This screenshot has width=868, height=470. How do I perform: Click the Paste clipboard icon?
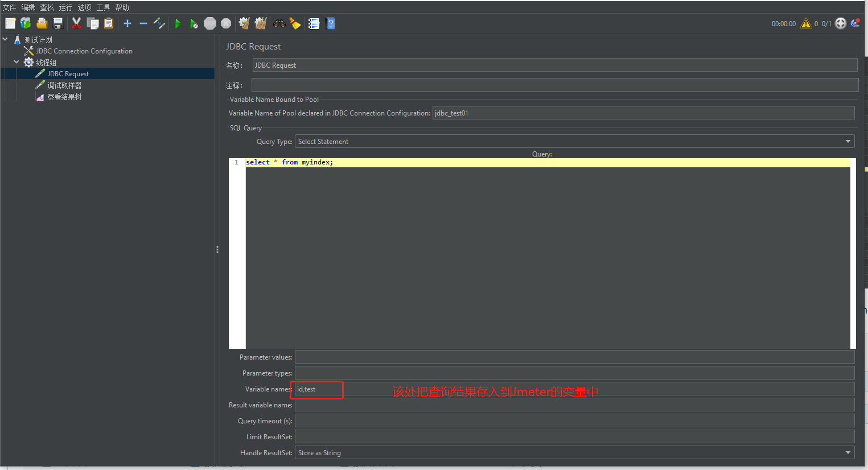109,23
